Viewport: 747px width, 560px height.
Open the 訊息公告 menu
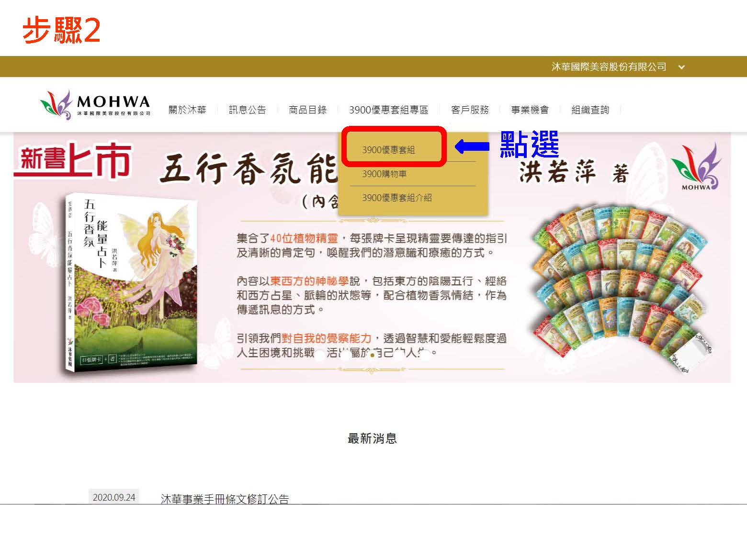[248, 110]
